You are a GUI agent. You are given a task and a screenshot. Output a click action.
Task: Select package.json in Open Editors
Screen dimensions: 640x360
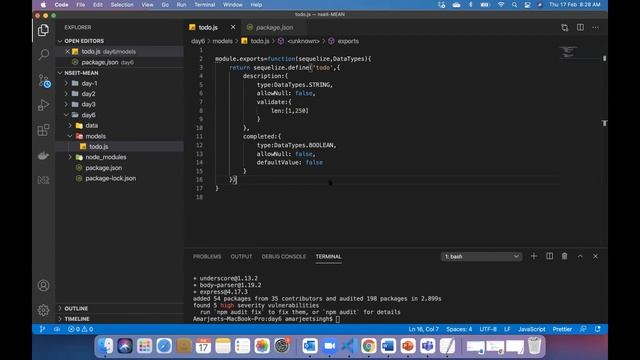point(100,62)
